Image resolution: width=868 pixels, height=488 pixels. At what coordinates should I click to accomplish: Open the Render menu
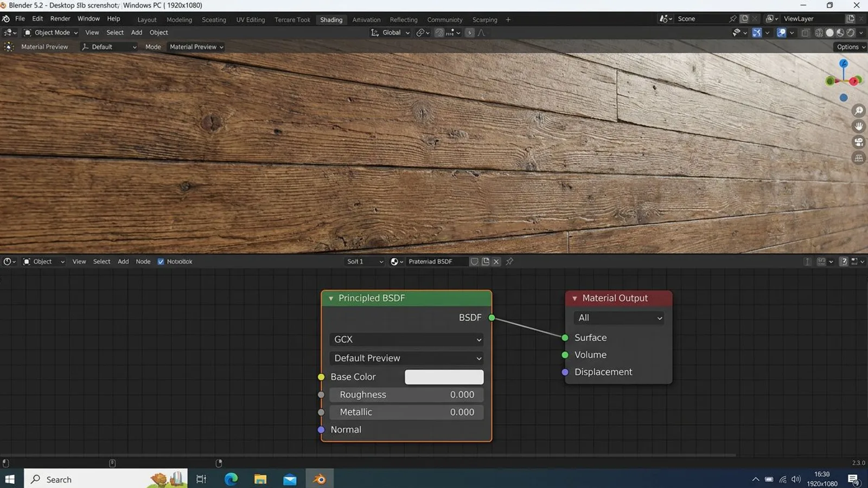[60, 18]
